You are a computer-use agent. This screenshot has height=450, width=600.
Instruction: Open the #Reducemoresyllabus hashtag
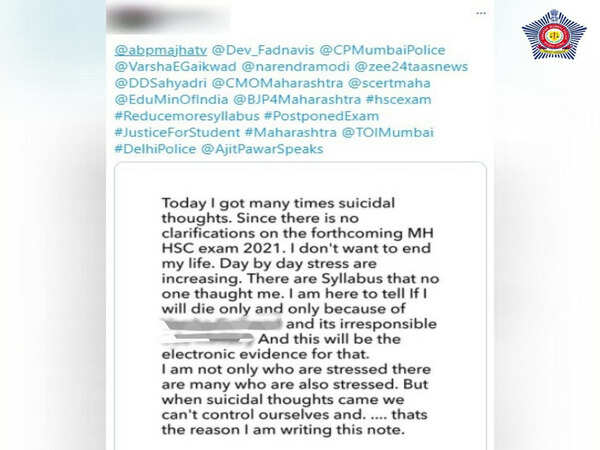(x=187, y=116)
